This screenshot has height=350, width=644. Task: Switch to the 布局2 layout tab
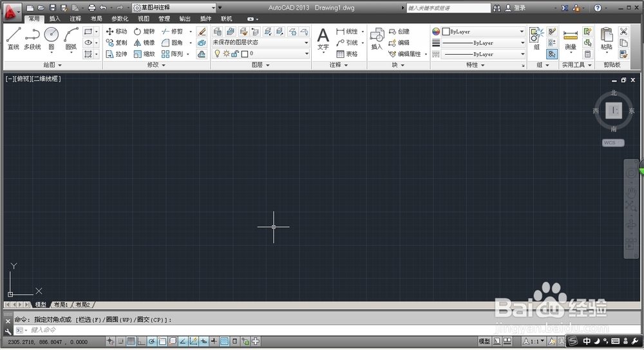[x=82, y=305]
